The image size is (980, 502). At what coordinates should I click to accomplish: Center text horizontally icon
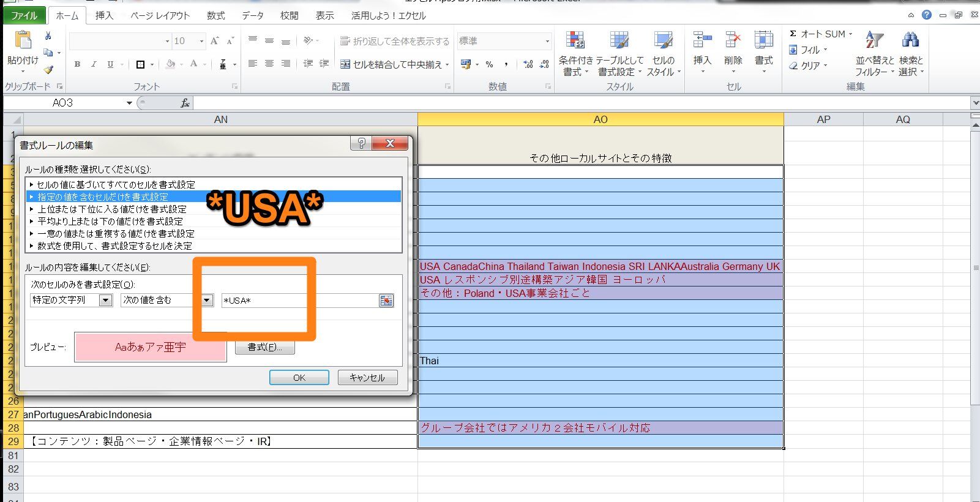269,64
